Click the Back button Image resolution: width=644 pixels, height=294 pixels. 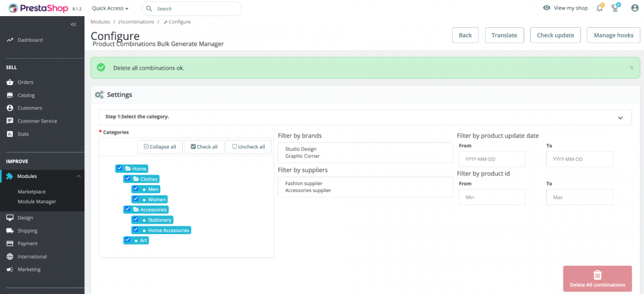pos(466,35)
